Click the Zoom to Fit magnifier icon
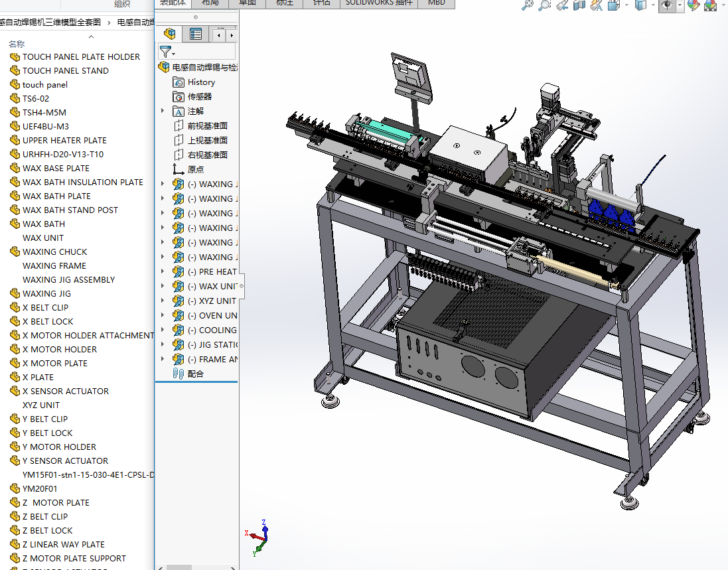The height and width of the screenshot is (570, 728). [x=527, y=5]
